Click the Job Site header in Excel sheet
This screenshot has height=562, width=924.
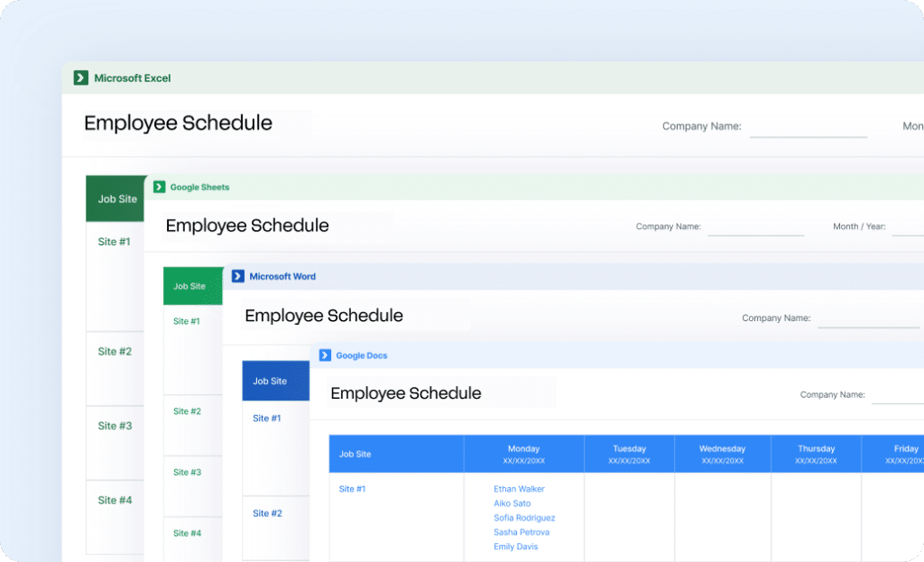click(x=116, y=198)
